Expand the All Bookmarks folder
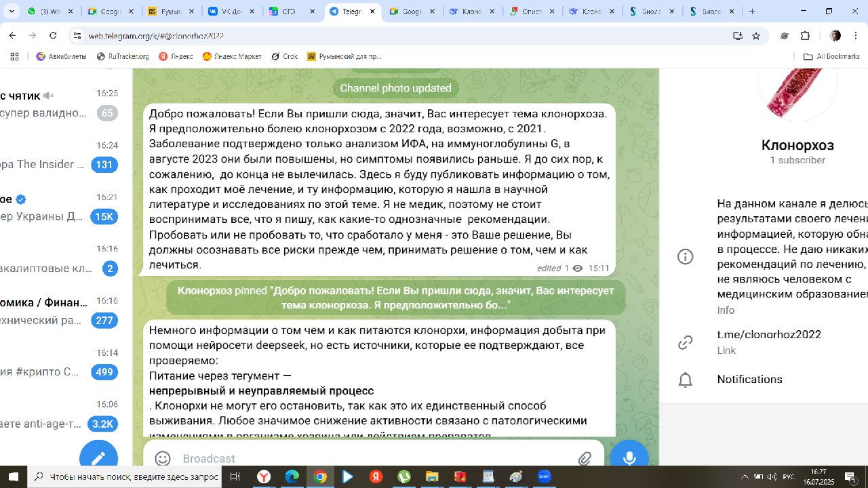Screen dimensions: 868x488 click(x=831, y=57)
